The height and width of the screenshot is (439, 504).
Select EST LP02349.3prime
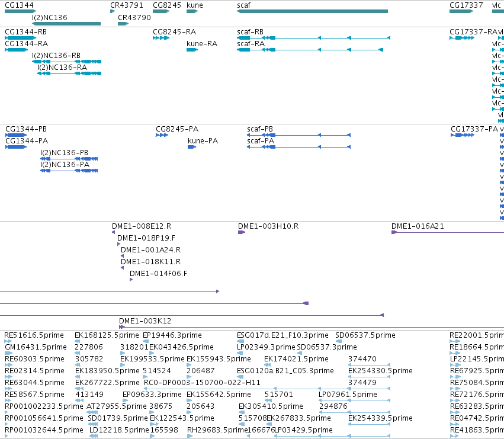pyautogui.click(x=266, y=347)
